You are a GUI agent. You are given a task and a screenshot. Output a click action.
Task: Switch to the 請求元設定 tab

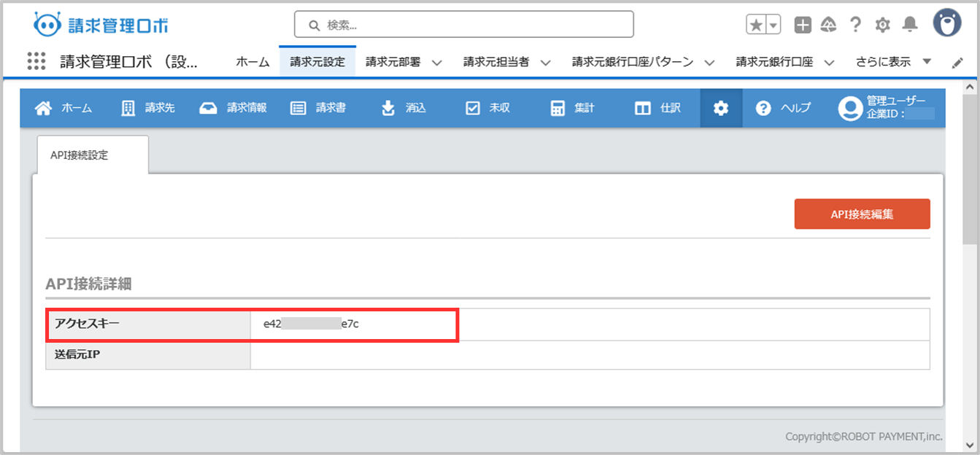coord(317,62)
